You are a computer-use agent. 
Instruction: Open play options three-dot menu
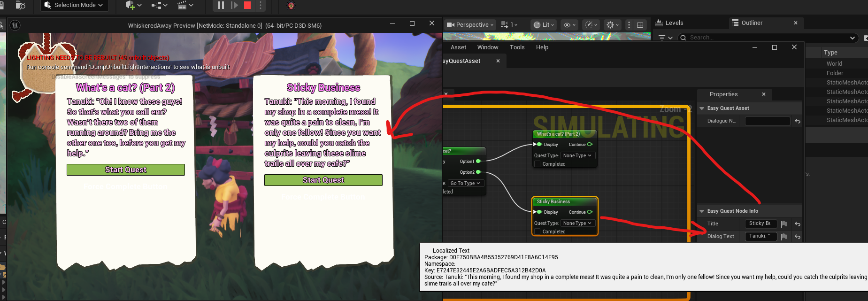(x=261, y=5)
